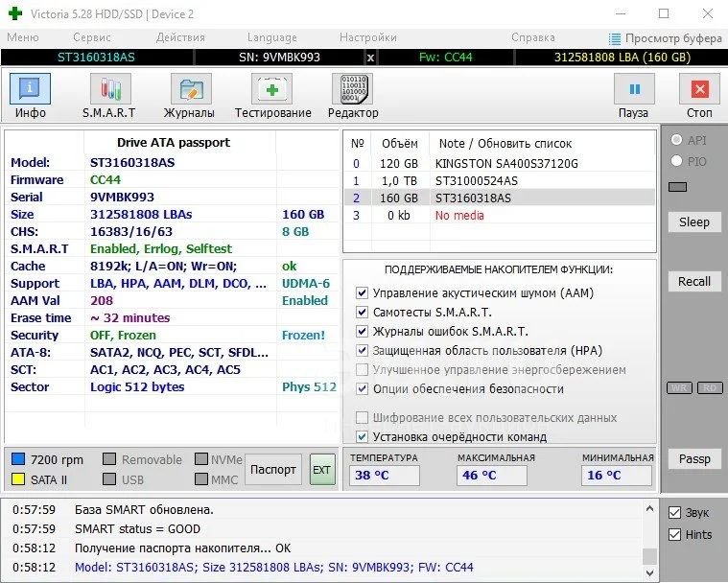Toggle the Hints checkbox

(674, 534)
